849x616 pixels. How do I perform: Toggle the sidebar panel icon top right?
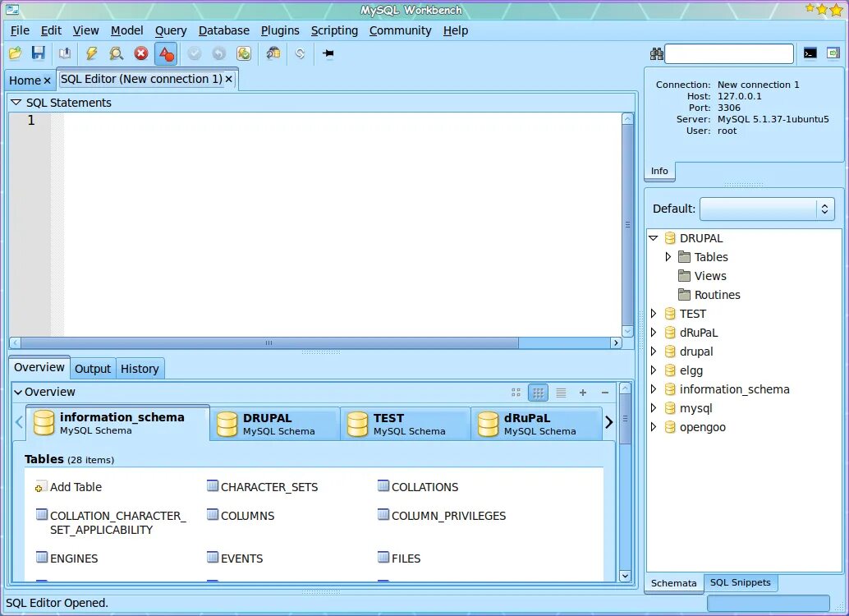pos(833,53)
